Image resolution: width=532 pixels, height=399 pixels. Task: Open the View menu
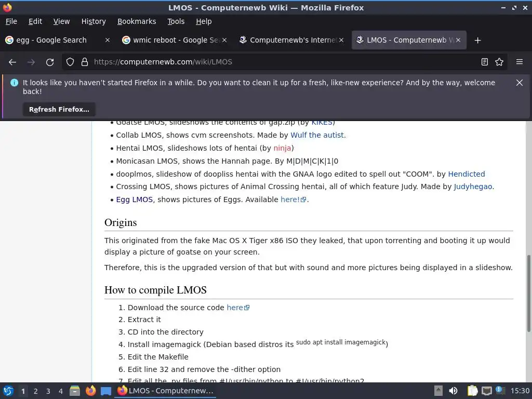click(x=61, y=21)
